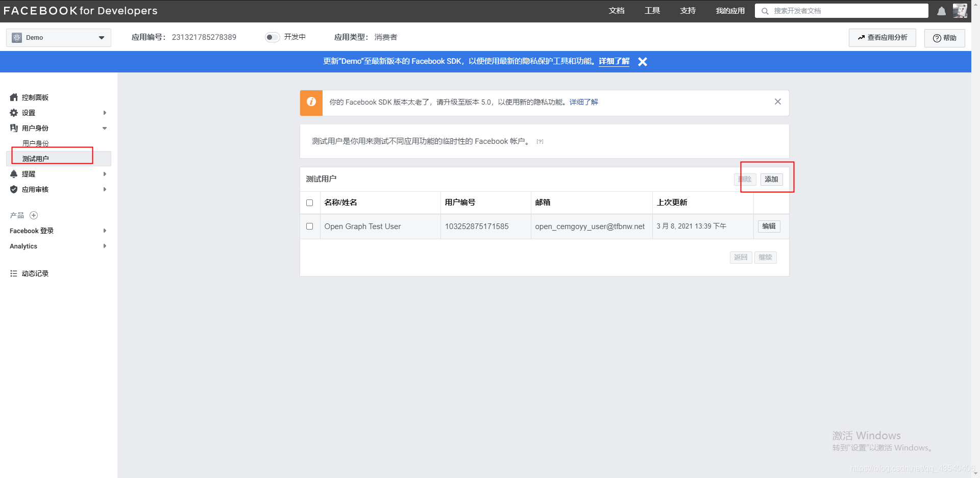The image size is (980, 478).
Task: Add a product with plus icon
Action: 34,215
